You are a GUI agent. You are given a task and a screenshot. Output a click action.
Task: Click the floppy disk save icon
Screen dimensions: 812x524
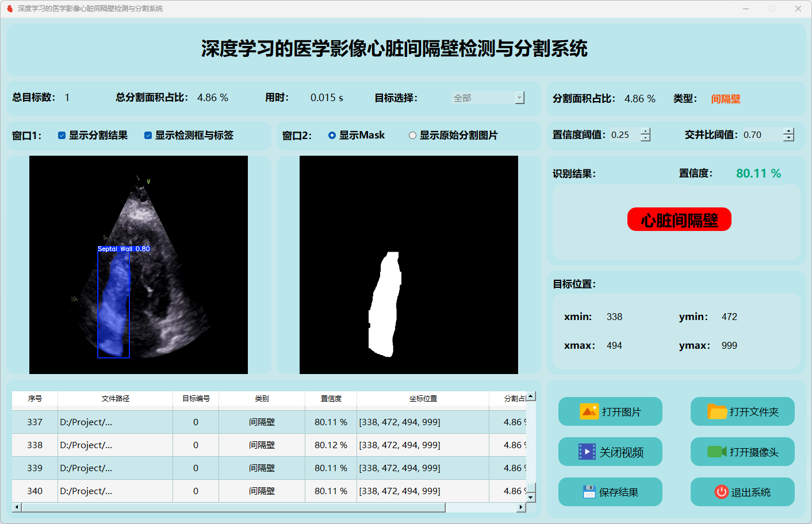point(589,492)
